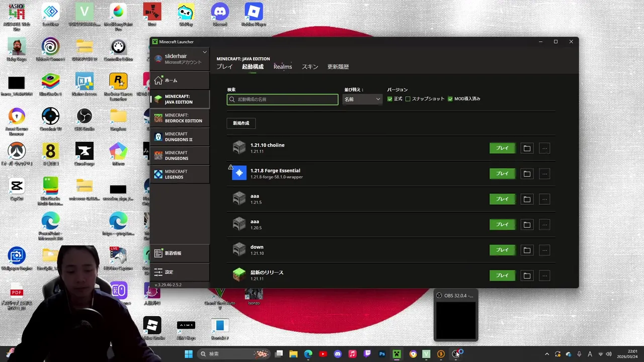This screenshot has height=362, width=644.
Task: Go to ホーム in the launcher sidebar
Action: [180, 80]
